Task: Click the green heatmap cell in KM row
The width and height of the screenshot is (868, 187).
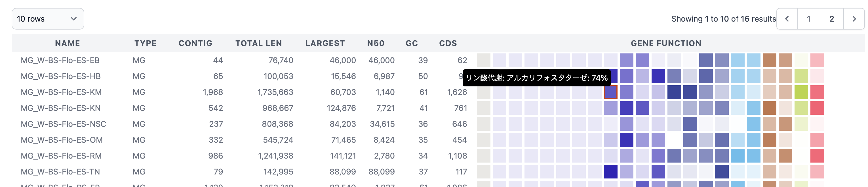Action: (801, 92)
